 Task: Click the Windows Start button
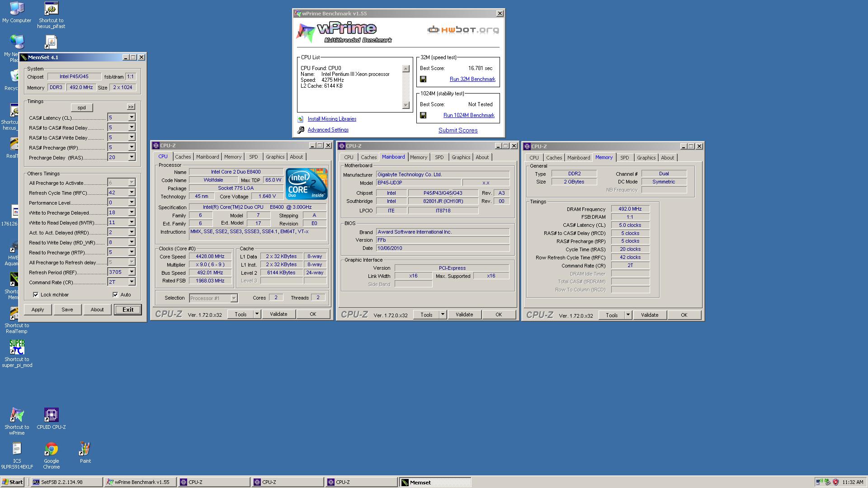tap(13, 482)
